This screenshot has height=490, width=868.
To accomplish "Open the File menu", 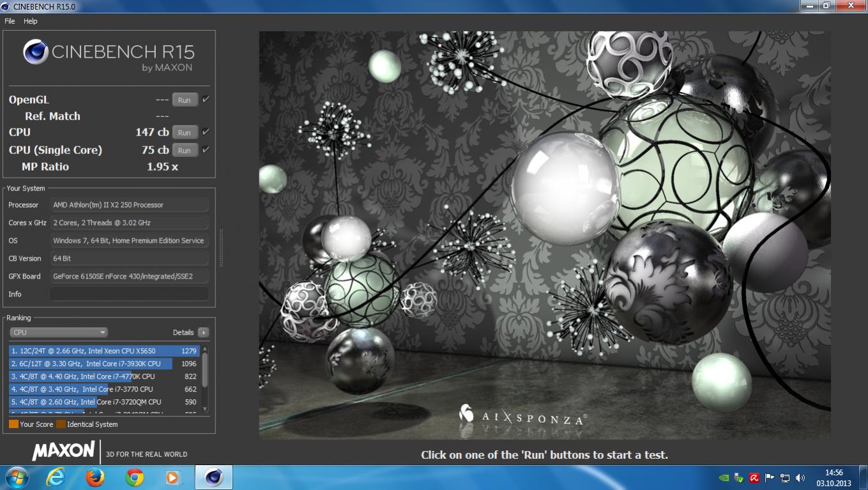I will [x=10, y=21].
